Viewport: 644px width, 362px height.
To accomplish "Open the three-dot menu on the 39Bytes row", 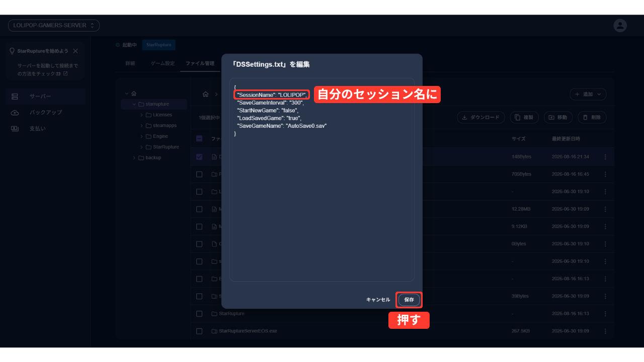I will pos(605,296).
